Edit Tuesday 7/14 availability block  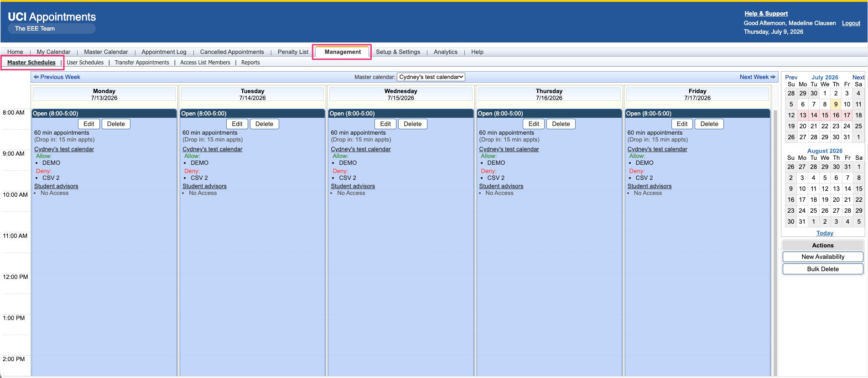(237, 124)
